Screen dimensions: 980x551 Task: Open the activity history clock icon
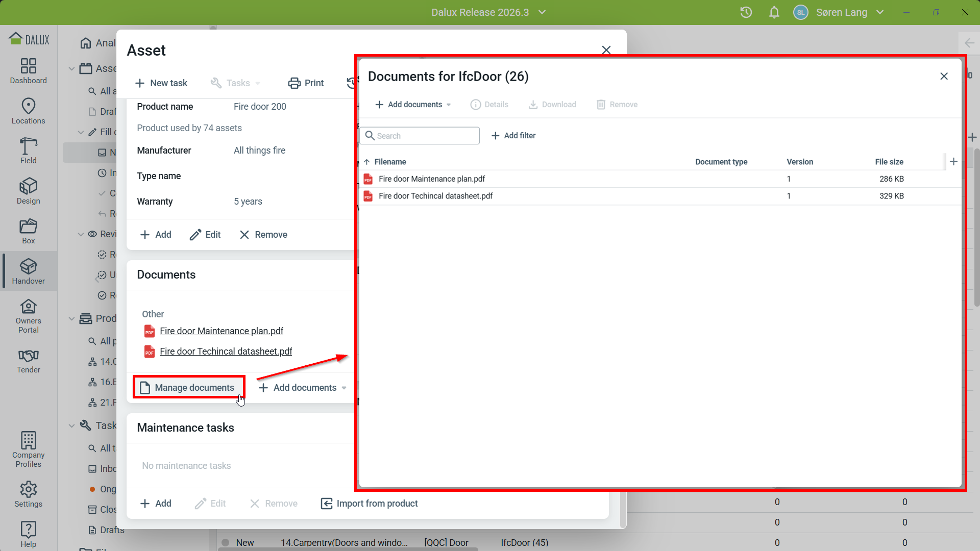(x=746, y=12)
